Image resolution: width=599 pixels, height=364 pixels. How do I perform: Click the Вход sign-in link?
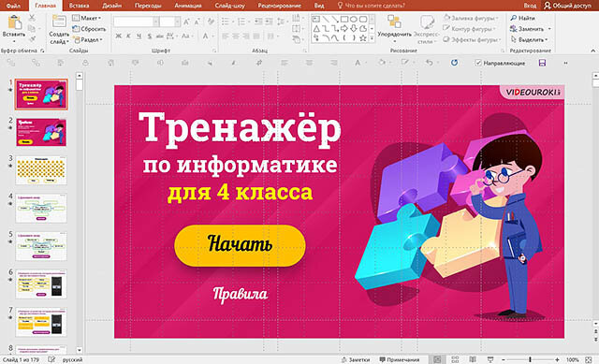pos(530,6)
